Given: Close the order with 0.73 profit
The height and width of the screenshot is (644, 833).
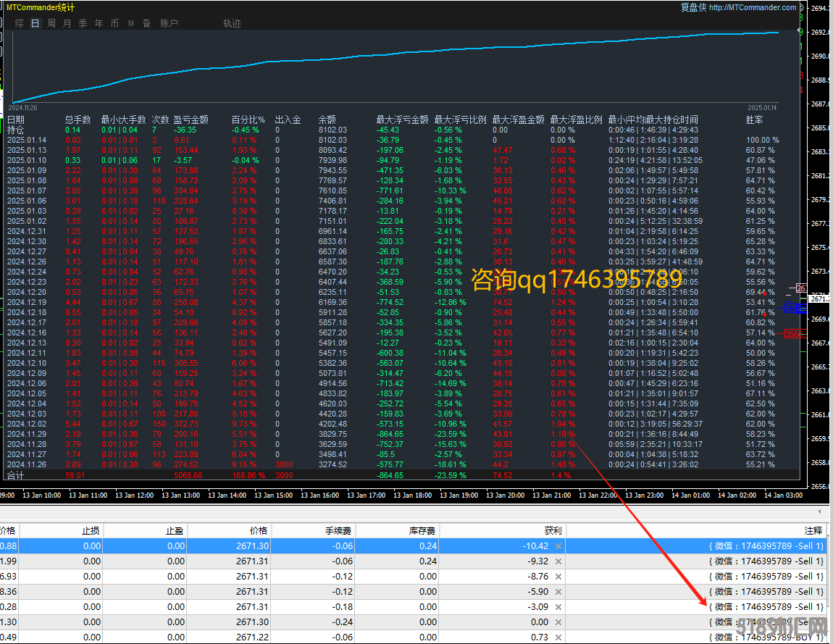Looking at the screenshot, I should click(558, 637).
